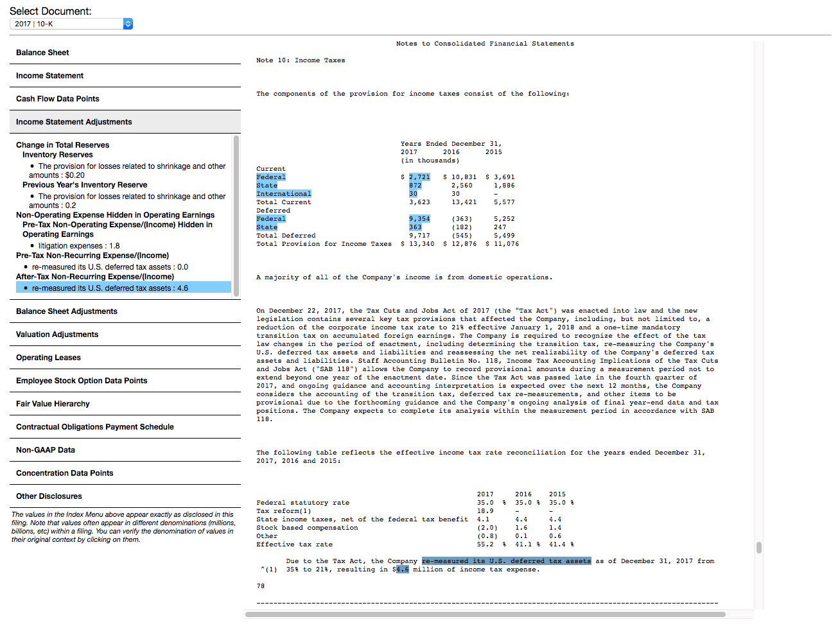Screen dimensions: 840x635
Task: Click the sidebar adjustments panel scrollbar
Action: click(236, 216)
